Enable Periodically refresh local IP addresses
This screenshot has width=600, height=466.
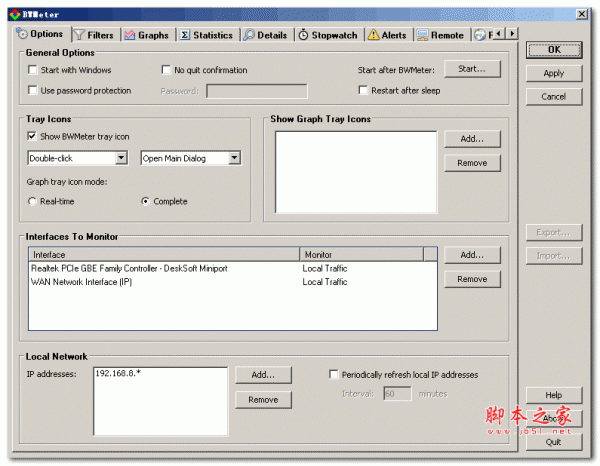(334, 374)
